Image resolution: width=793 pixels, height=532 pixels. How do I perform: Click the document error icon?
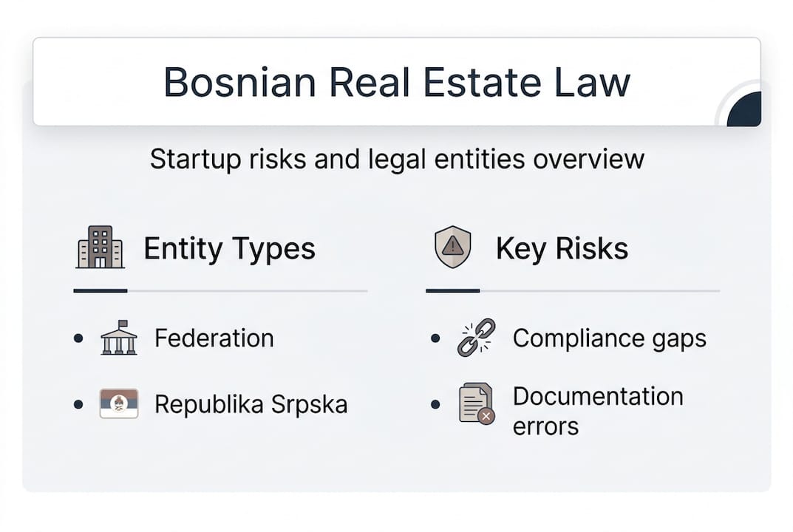pyautogui.click(x=476, y=404)
